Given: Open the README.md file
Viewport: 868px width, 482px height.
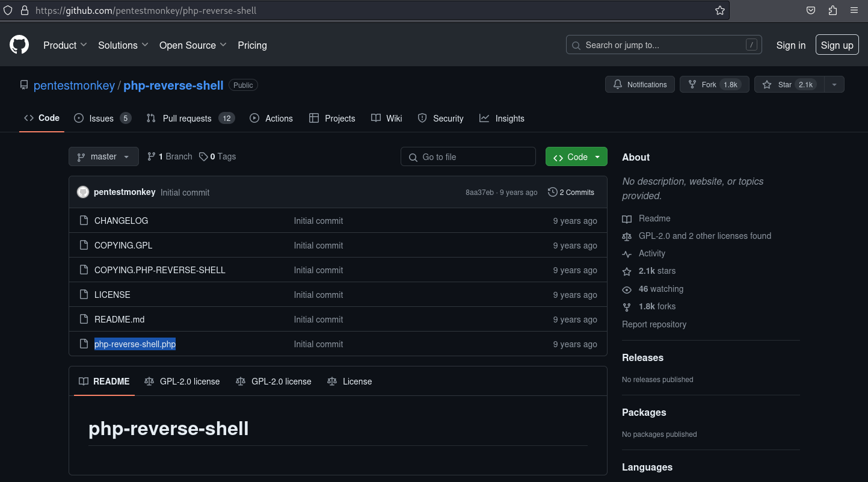Looking at the screenshot, I should point(120,320).
